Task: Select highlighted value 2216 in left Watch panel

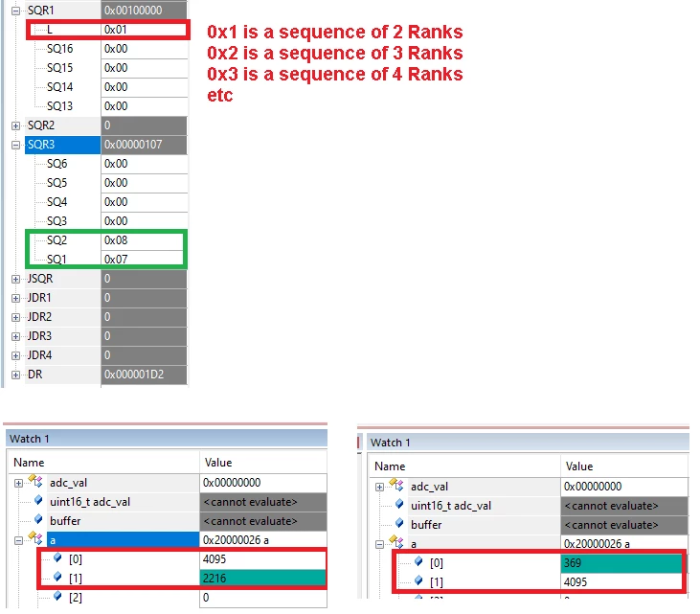Action: [x=263, y=579]
